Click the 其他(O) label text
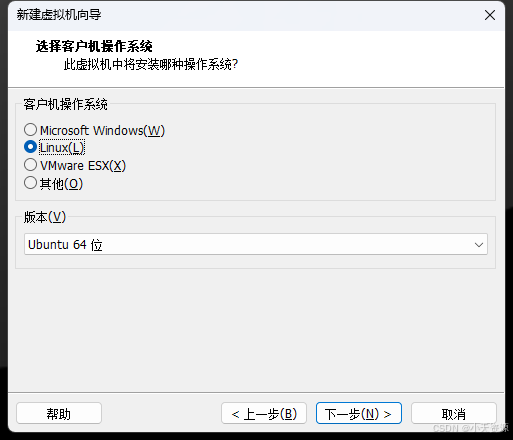This screenshot has height=440, width=513. click(61, 184)
